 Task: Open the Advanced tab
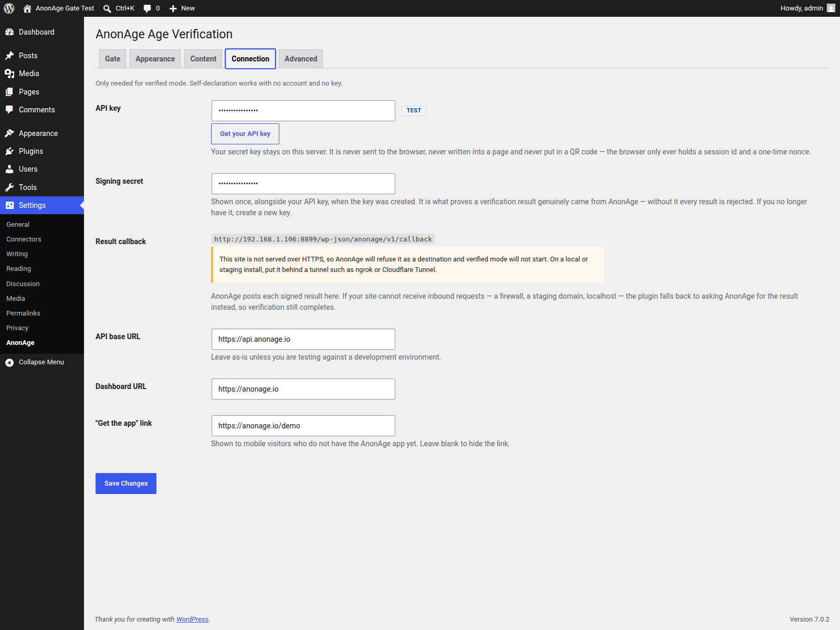[x=301, y=59]
